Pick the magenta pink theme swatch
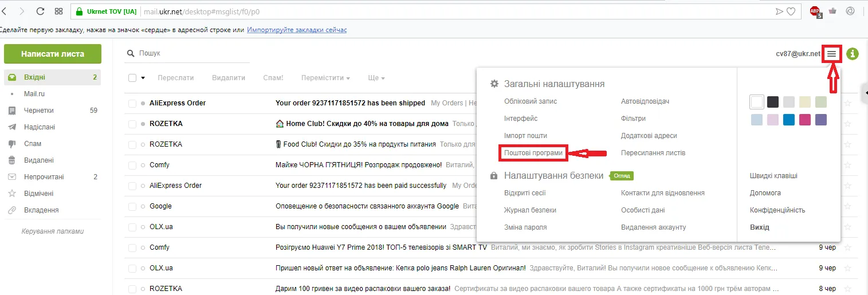 [805, 120]
